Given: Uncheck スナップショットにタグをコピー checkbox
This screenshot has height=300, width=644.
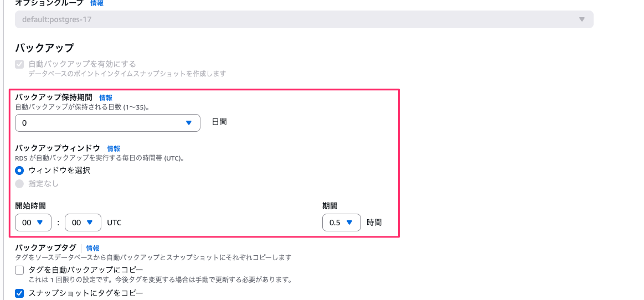Looking at the screenshot, I should point(19,293).
